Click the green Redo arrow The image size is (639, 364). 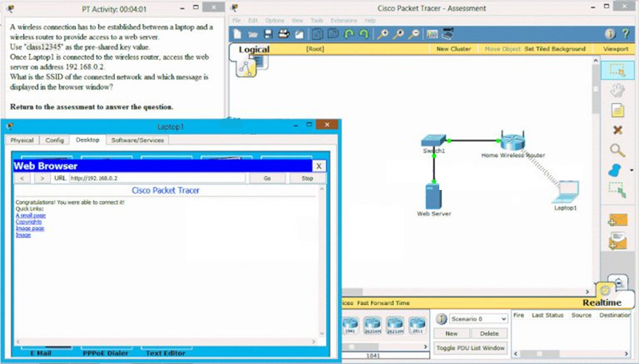coord(364,34)
